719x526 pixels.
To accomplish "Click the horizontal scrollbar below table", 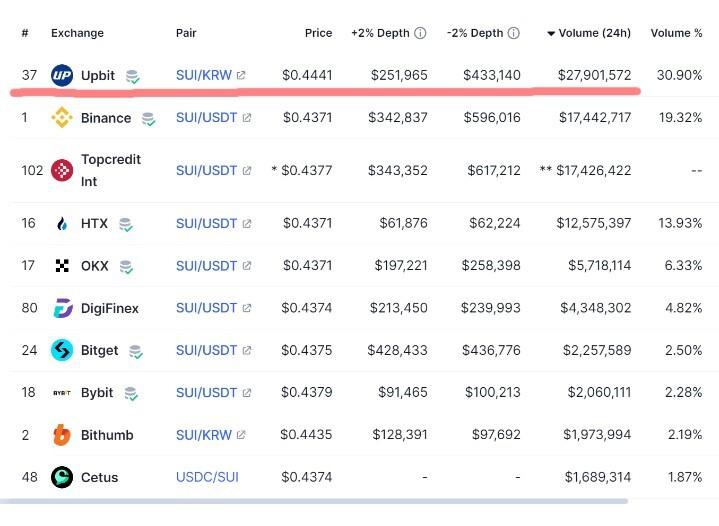I will 314,501.
